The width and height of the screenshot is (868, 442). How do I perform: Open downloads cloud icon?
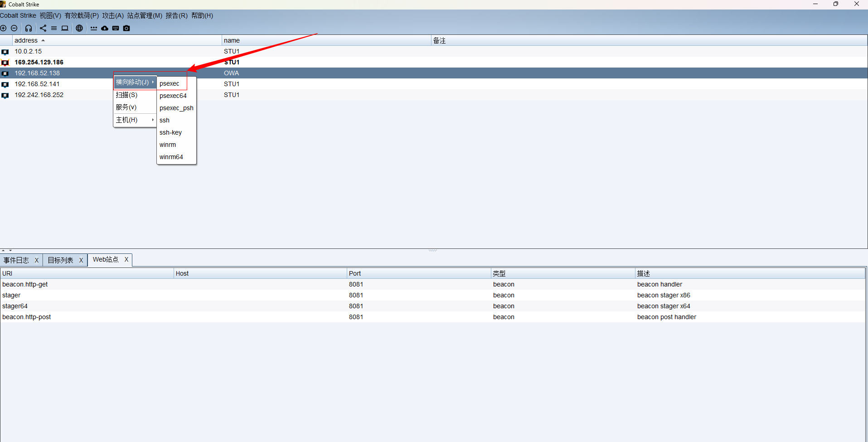click(x=105, y=28)
